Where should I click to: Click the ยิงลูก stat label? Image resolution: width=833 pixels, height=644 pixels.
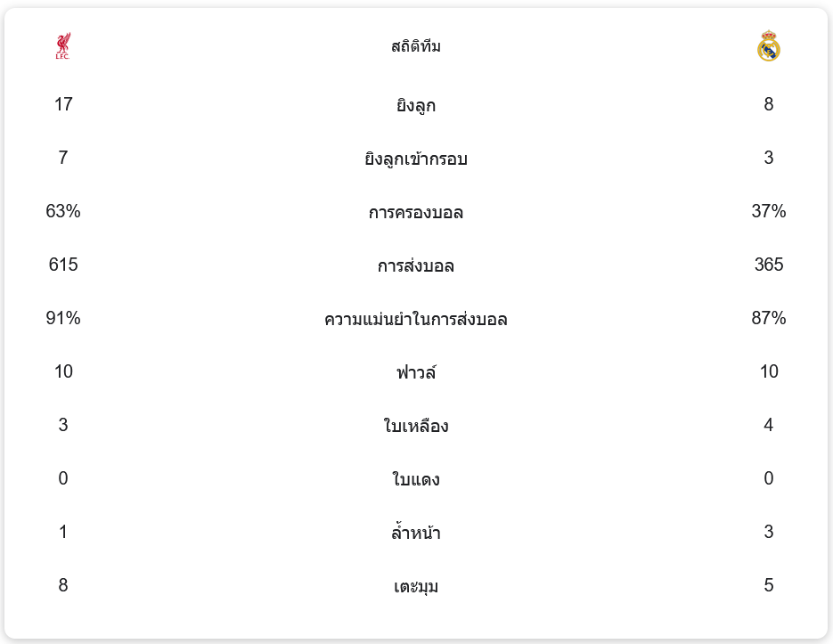coord(415,106)
